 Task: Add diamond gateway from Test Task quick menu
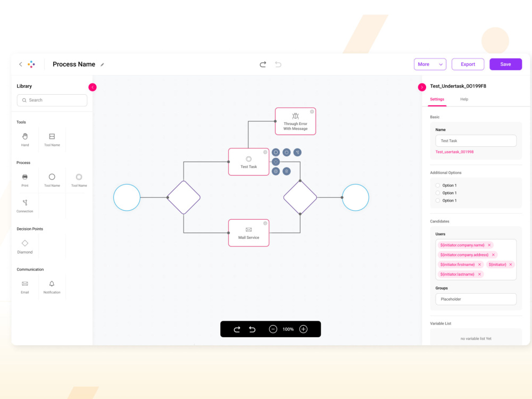coord(276,162)
